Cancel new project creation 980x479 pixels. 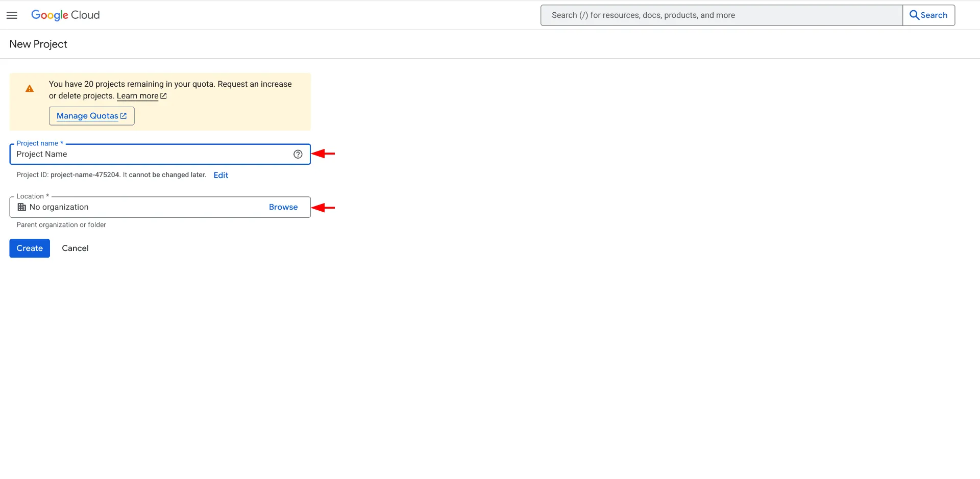click(75, 248)
